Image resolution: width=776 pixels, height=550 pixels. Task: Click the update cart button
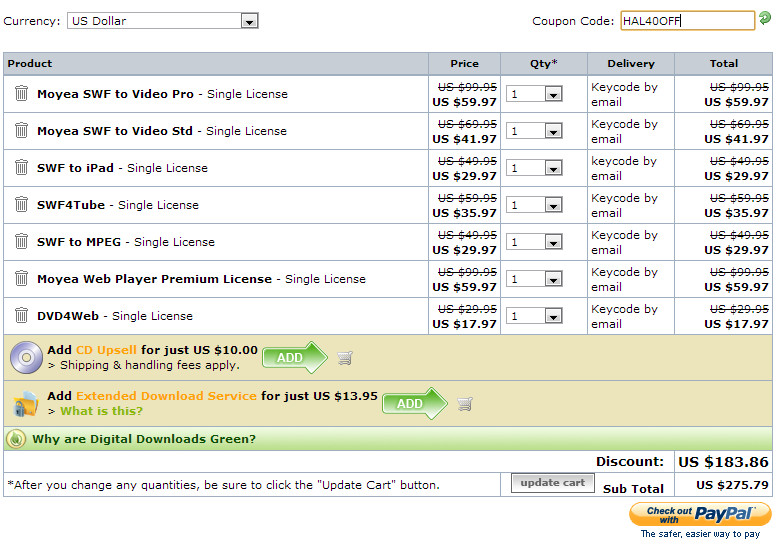[552, 483]
